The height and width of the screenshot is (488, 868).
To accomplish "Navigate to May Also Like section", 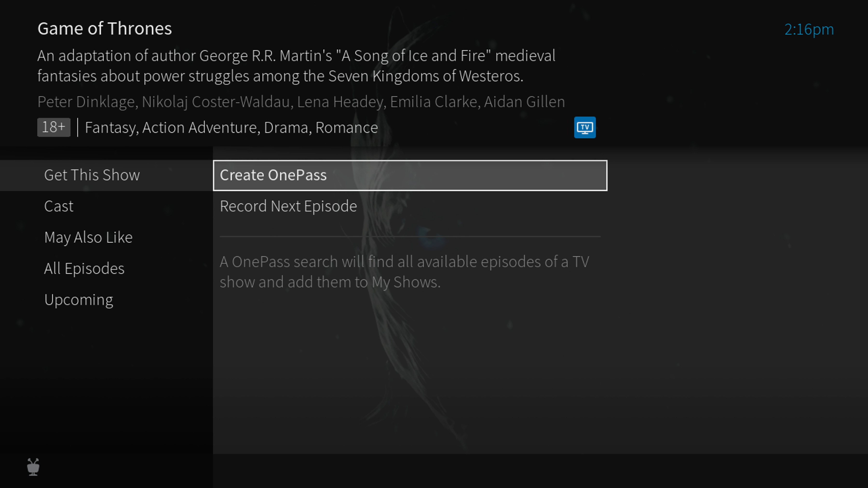I will click(x=88, y=237).
